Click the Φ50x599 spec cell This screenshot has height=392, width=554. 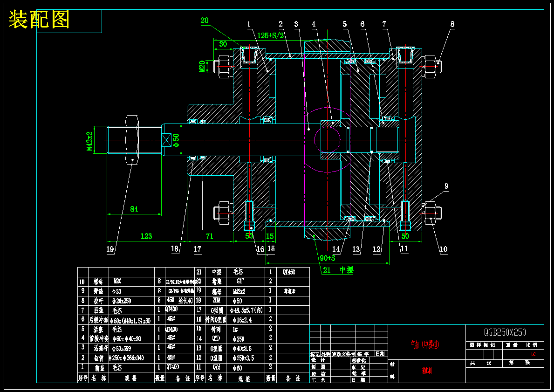[x=122, y=348]
